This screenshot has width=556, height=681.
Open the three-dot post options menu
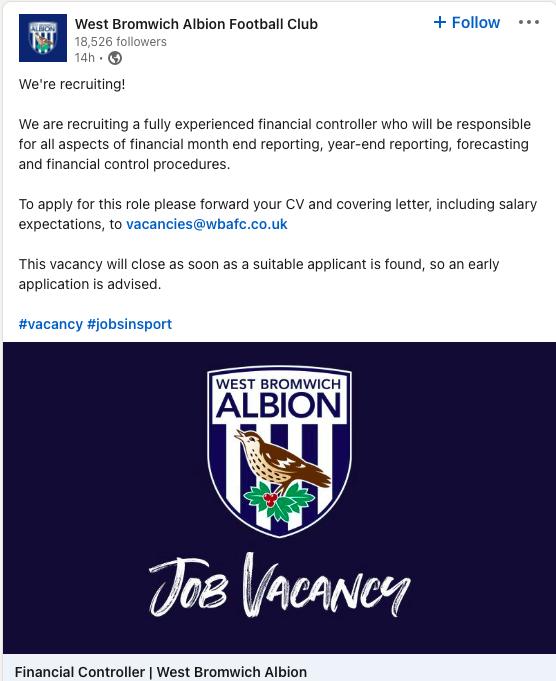[x=529, y=22]
